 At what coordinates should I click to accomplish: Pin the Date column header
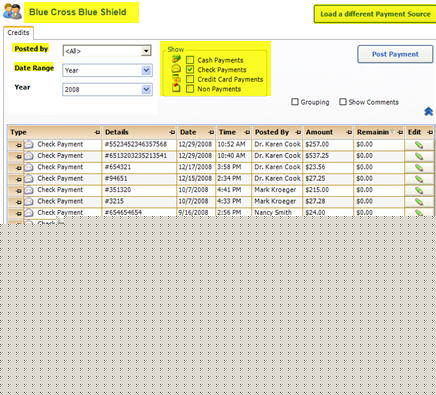211,132
